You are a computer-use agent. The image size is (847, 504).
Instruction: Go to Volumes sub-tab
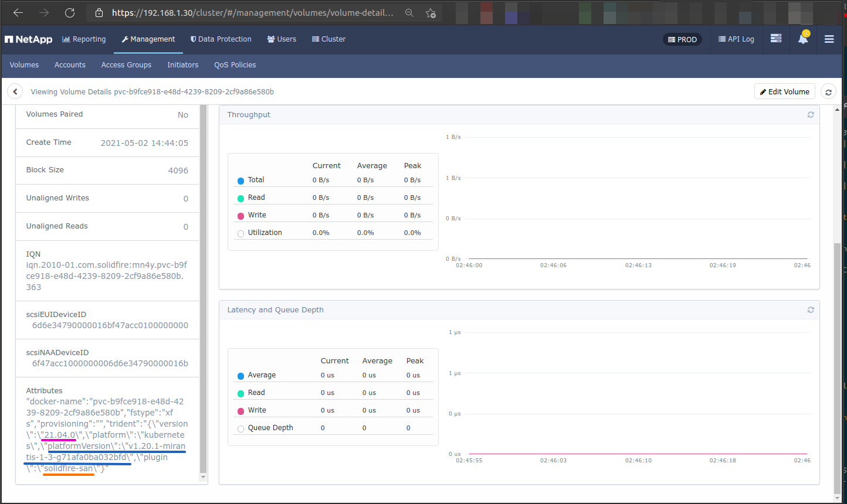click(24, 65)
